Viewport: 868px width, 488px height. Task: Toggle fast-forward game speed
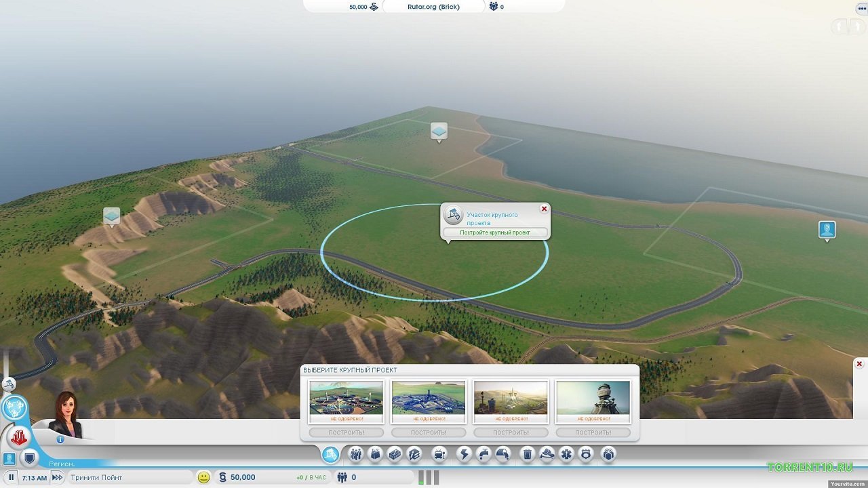[x=57, y=477]
